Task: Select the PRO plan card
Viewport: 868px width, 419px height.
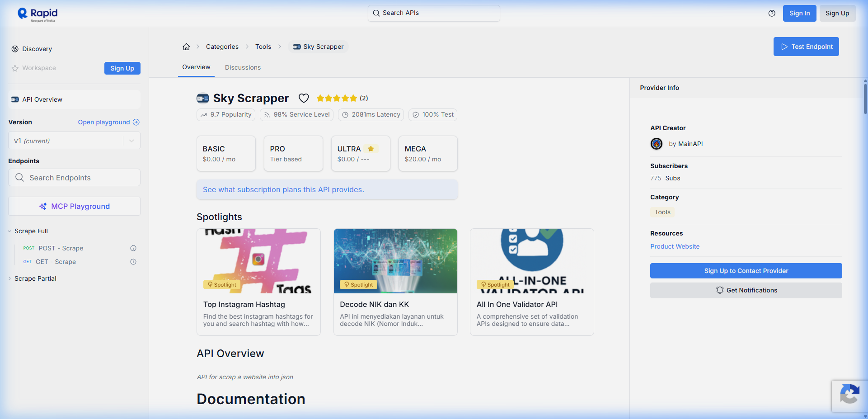Action: 293,153
